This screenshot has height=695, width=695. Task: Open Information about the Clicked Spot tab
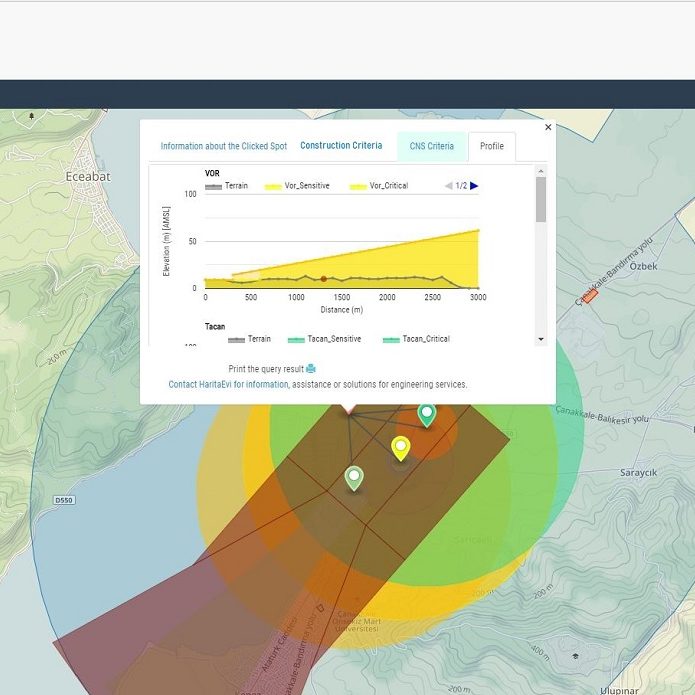223,146
